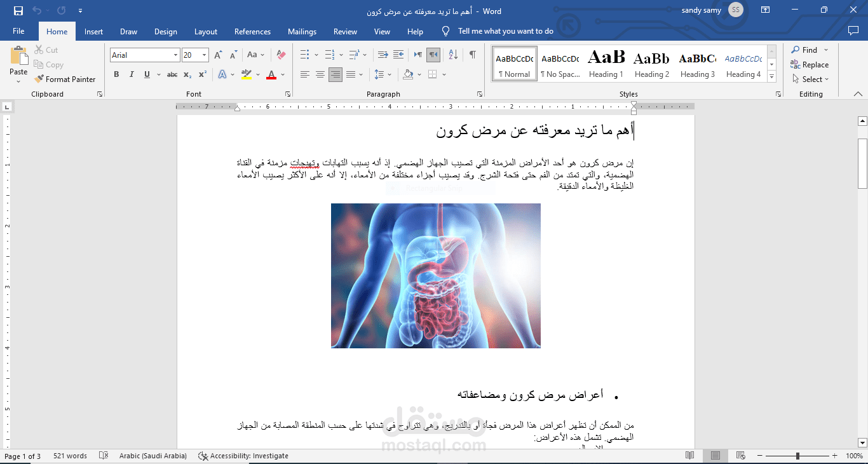Toggle right alignment

(x=336, y=74)
